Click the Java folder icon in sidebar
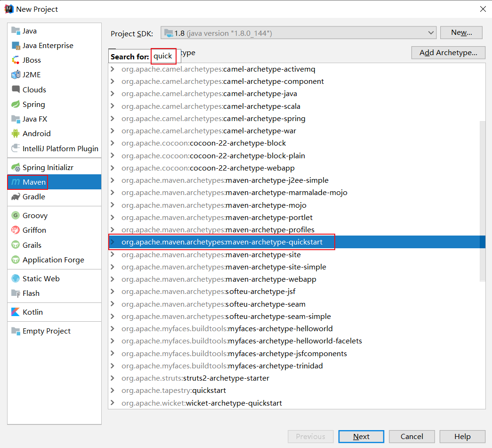The image size is (492, 448). tap(16, 31)
